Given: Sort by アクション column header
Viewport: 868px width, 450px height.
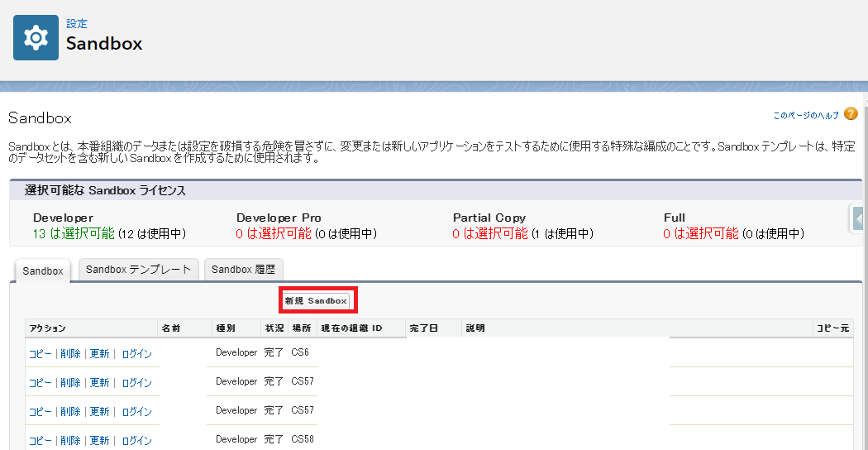Looking at the screenshot, I should click(91, 328).
